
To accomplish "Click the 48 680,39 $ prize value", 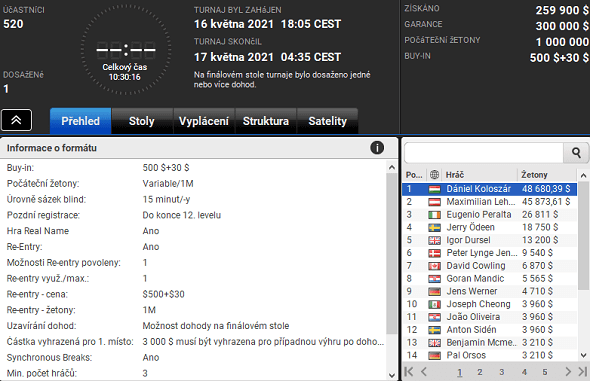I will (x=546, y=189).
